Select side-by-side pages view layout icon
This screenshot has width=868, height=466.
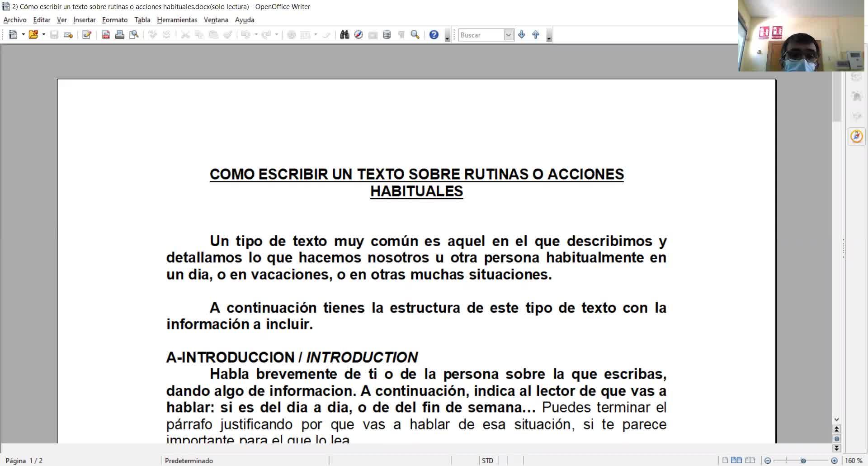[x=736, y=461]
